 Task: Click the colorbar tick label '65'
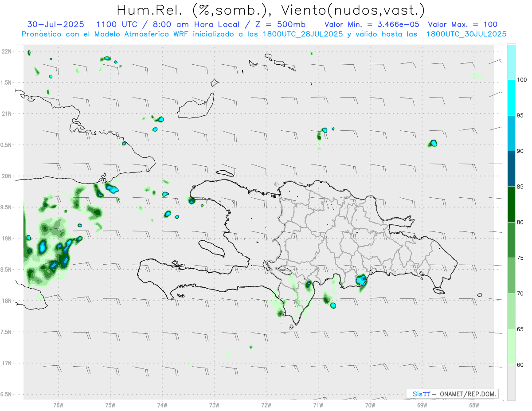[x=520, y=329]
